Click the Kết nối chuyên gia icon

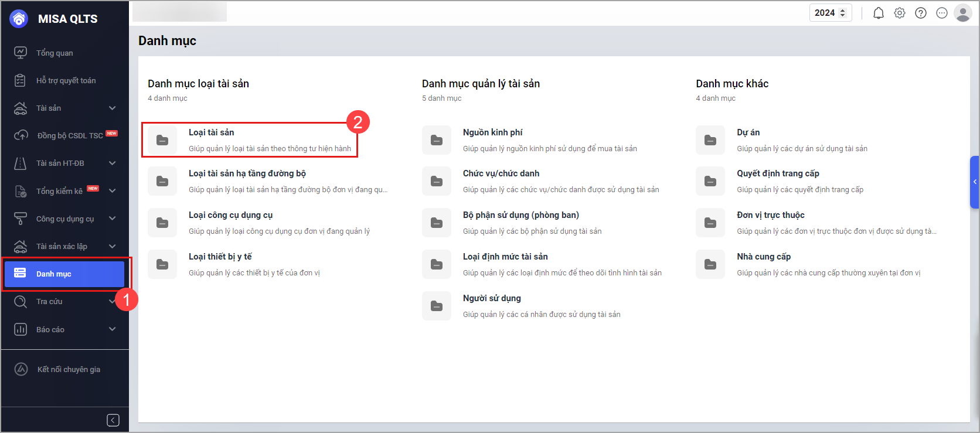pyautogui.click(x=21, y=369)
